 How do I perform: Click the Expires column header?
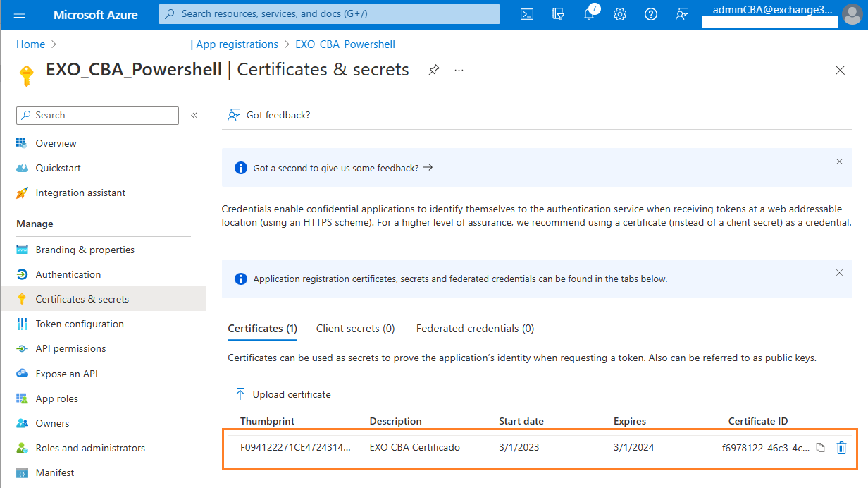point(630,421)
